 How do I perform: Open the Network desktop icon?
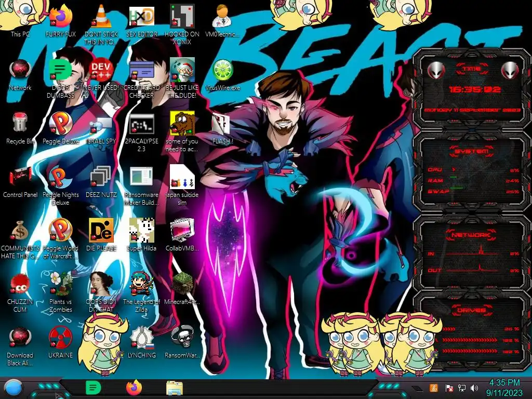tap(20, 75)
